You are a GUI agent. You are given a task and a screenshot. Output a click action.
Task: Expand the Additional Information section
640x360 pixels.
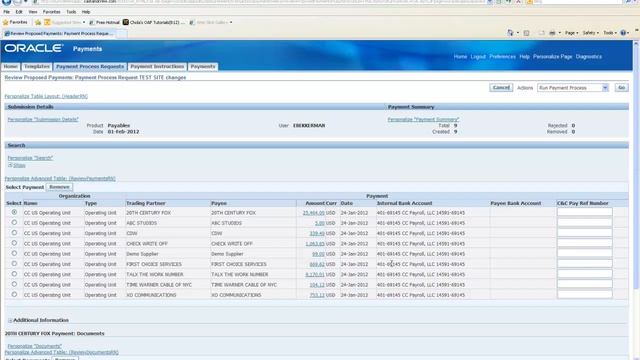pos(10,320)
